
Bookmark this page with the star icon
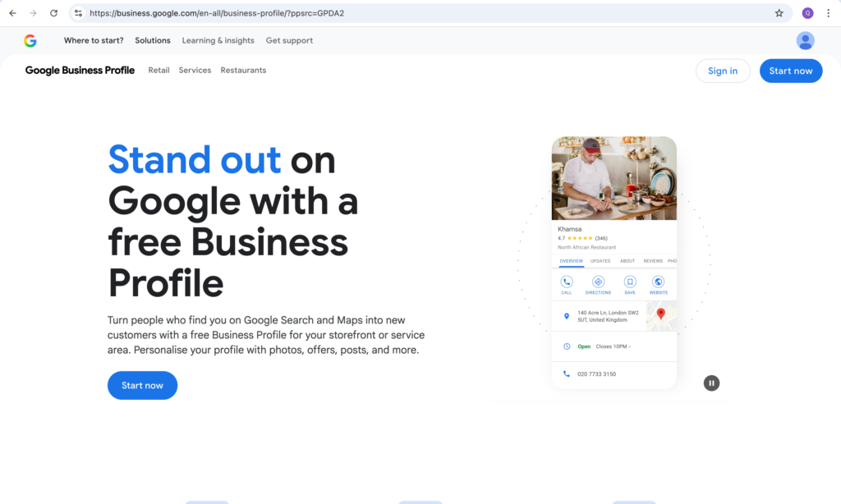779,13
